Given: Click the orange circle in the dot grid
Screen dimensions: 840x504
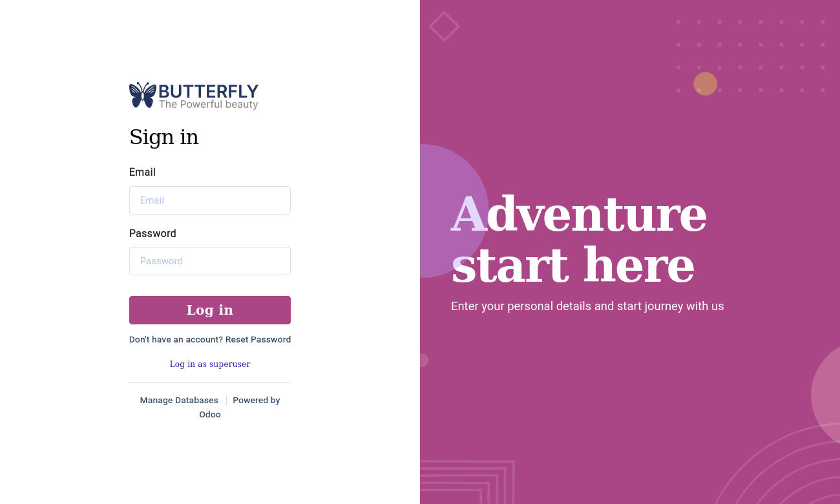Looking at the screenshot, I should (x=706, y=84).
